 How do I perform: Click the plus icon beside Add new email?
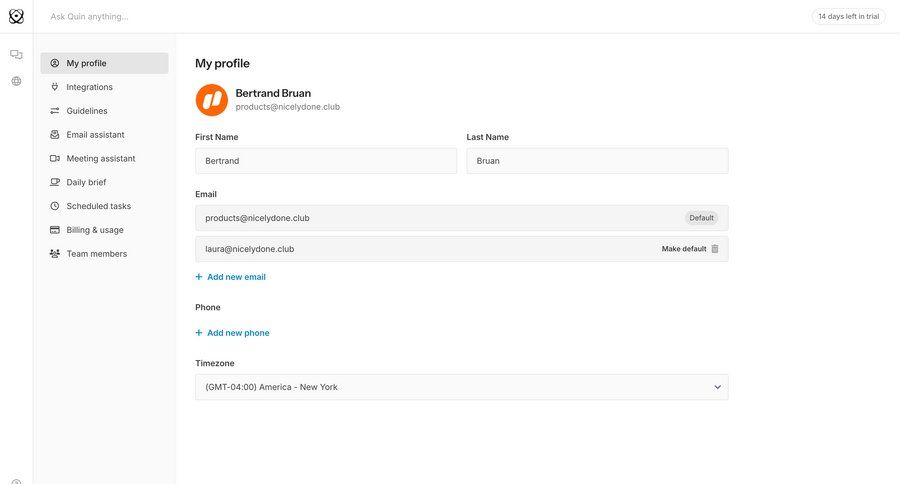(199, 277)
